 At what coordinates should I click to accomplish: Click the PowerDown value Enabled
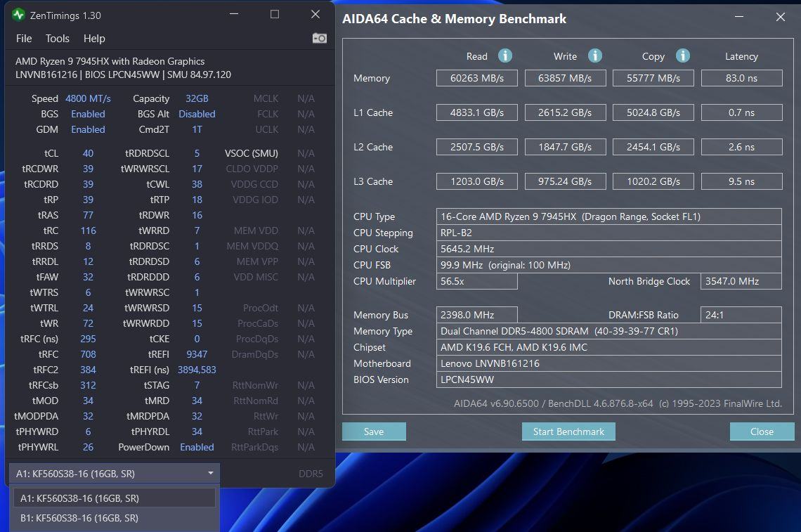(x=197, y=447)
